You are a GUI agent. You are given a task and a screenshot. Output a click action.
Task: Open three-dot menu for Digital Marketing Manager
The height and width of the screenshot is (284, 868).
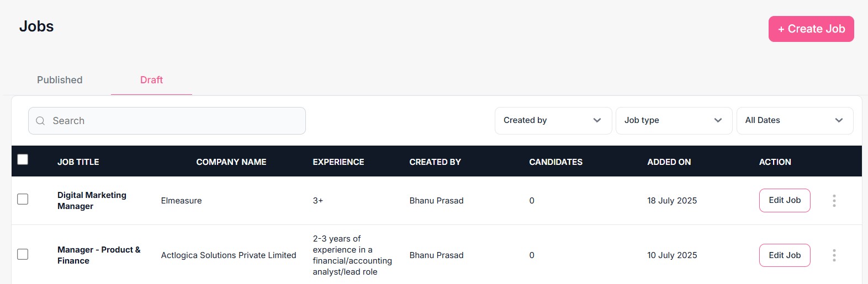[x=834, y=201]
